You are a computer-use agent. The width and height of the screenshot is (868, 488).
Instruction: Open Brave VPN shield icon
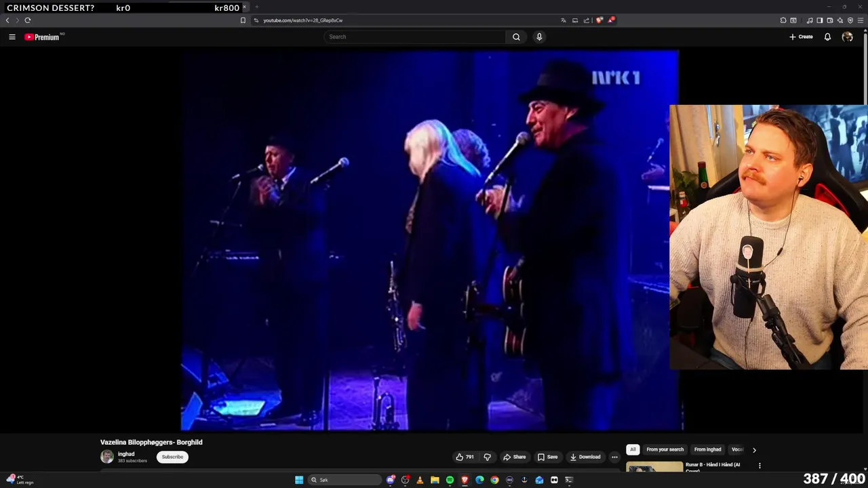coord(850,20)
